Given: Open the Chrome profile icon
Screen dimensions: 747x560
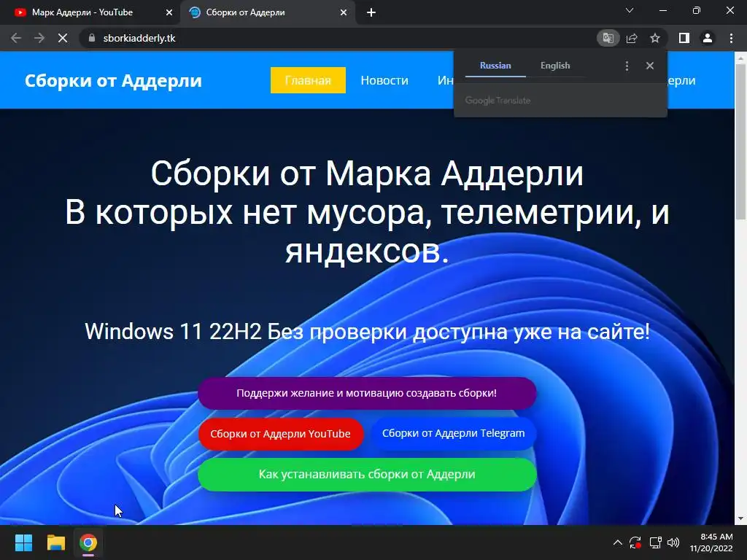Looking at the screenshot, I should [x=708, y=38].
